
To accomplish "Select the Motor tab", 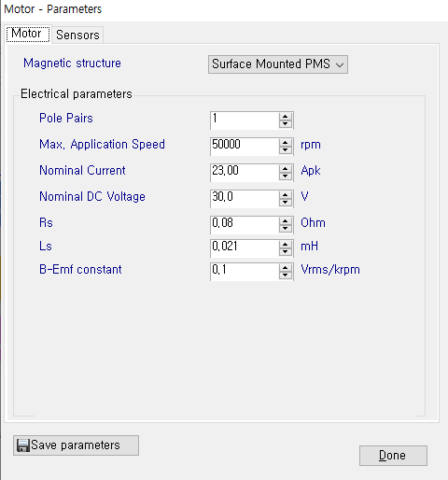I will tap(28, 34).
